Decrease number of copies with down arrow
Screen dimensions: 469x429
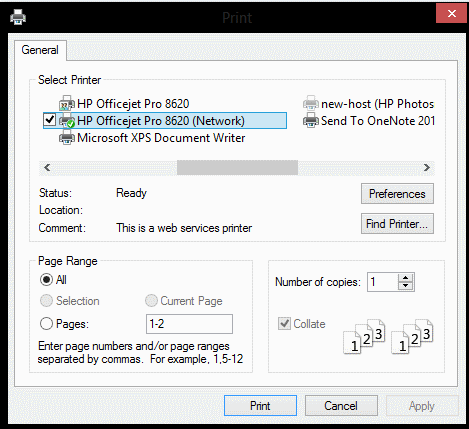(x=405, y=286)
